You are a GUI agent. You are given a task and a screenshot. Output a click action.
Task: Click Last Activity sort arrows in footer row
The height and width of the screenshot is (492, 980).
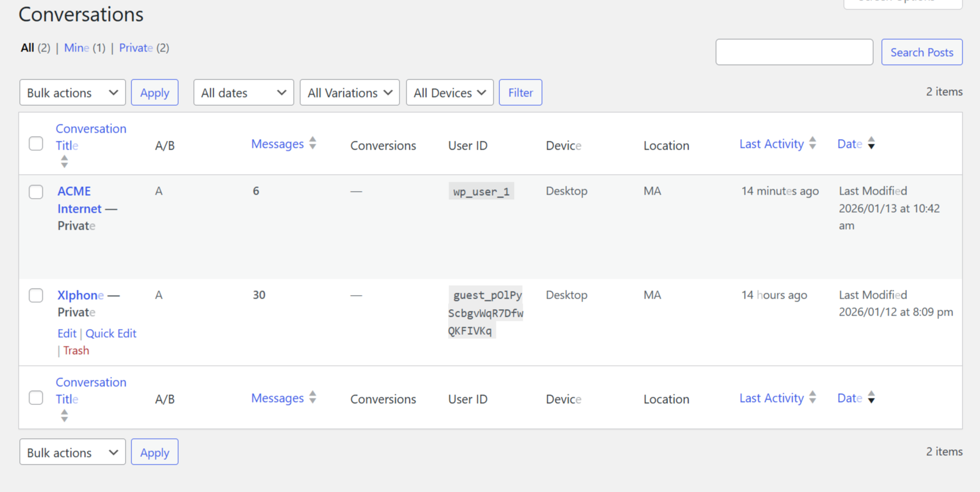pyautogui.click(x=812, y=397)
